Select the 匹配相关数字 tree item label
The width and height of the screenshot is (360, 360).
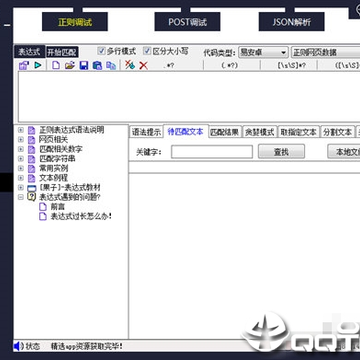point(61,149)
